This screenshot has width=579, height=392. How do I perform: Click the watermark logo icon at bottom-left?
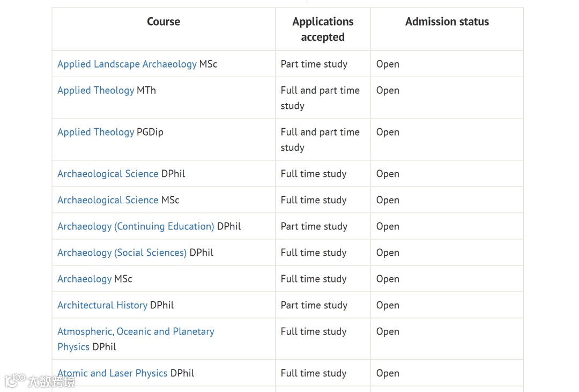[x=15, y=380]
